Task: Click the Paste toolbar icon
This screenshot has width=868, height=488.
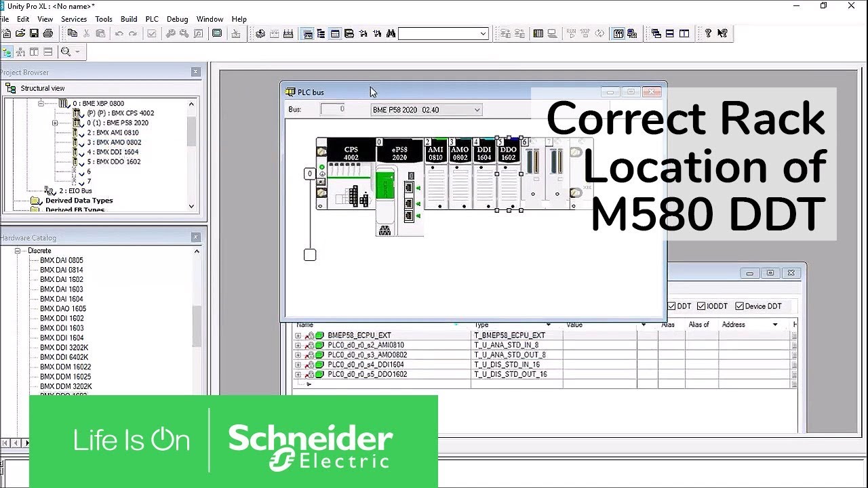Action: coord(100,33)
